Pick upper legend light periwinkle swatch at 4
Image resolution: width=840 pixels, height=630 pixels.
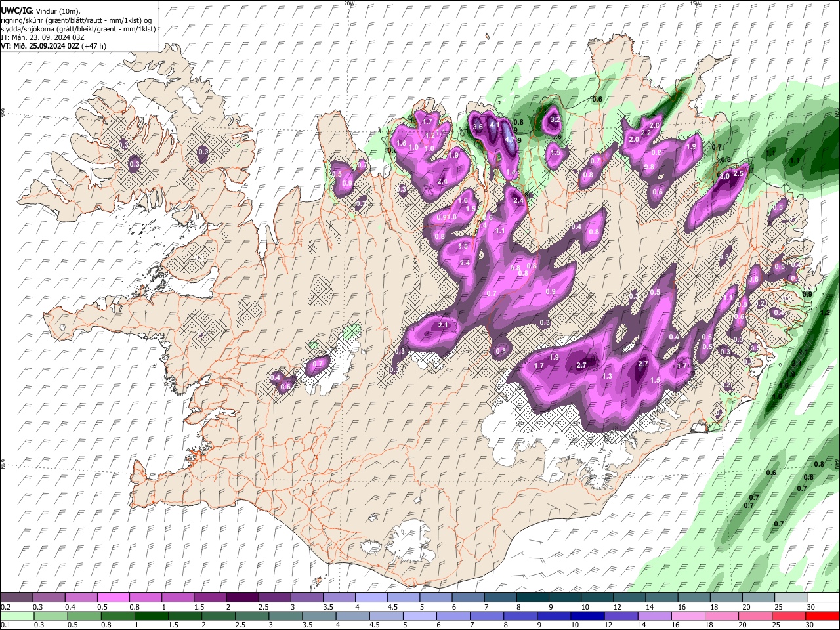tap(371, 597)
